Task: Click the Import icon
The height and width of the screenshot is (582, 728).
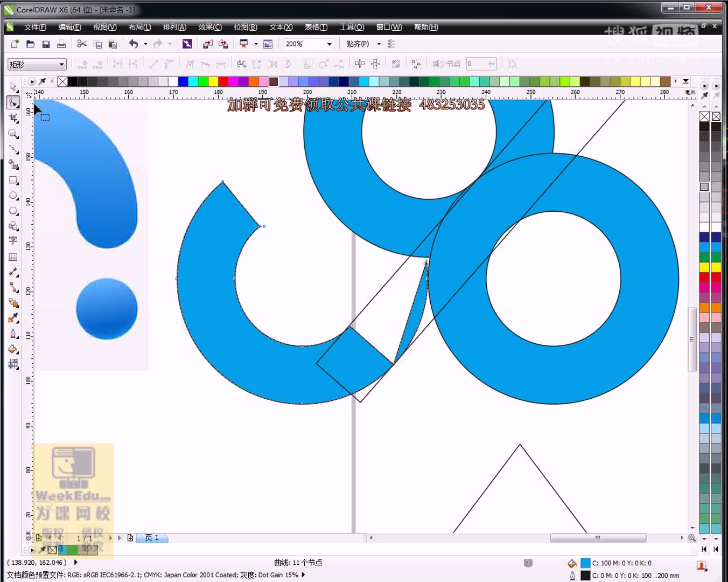Action: (207, 44)
